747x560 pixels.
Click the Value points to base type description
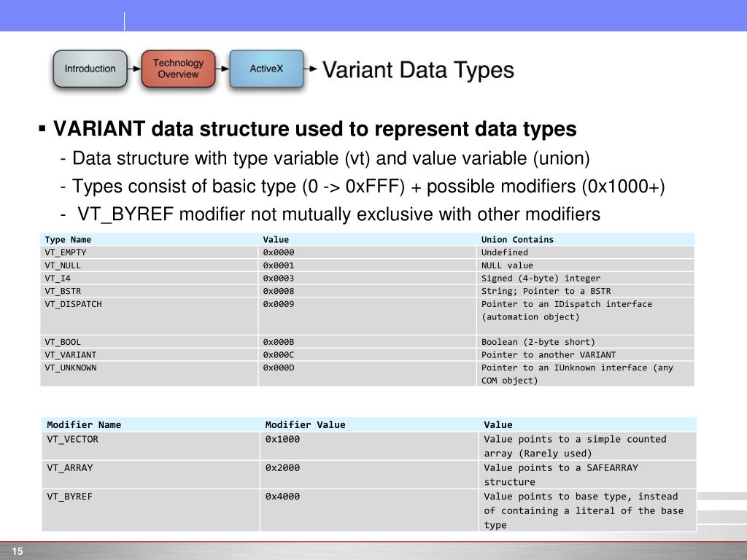(587, 510)
